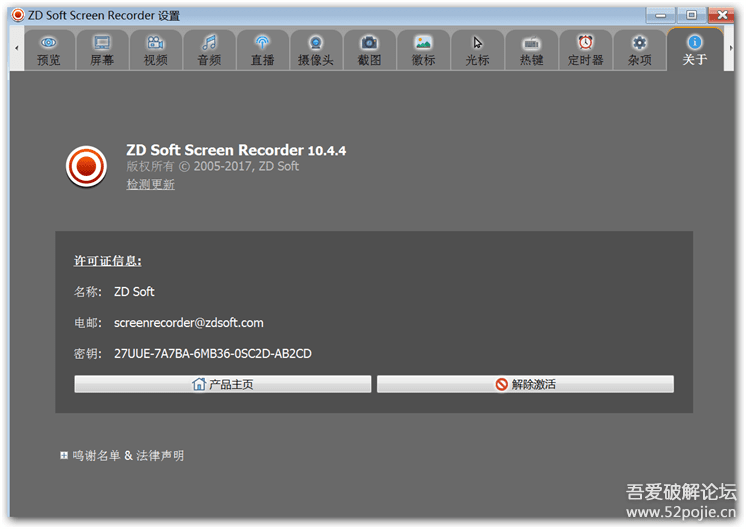Open the 徽标 (Logo) tab
This screenshot has height=529, width=746.
click(423, 50)
